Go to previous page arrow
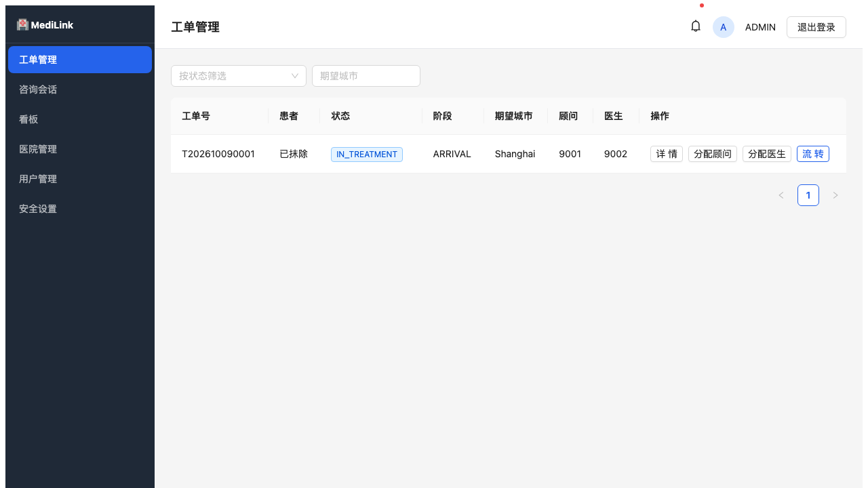This screenshot has height=488, width=868. 781,195
